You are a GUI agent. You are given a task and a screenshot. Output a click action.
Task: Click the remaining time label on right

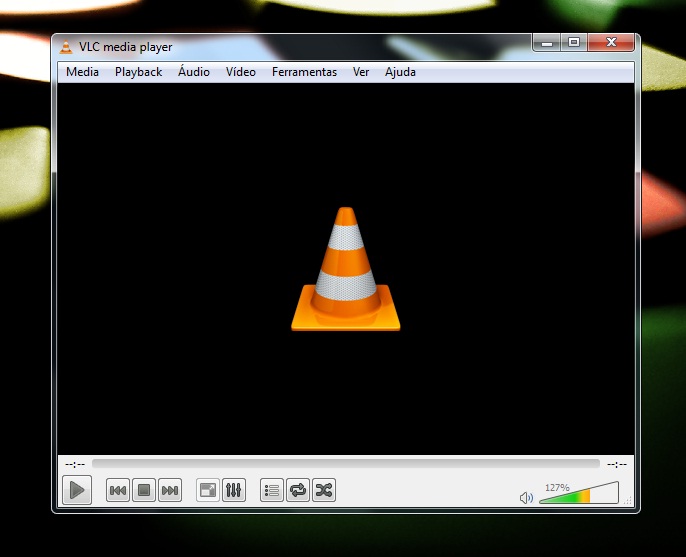coord(617,464)
